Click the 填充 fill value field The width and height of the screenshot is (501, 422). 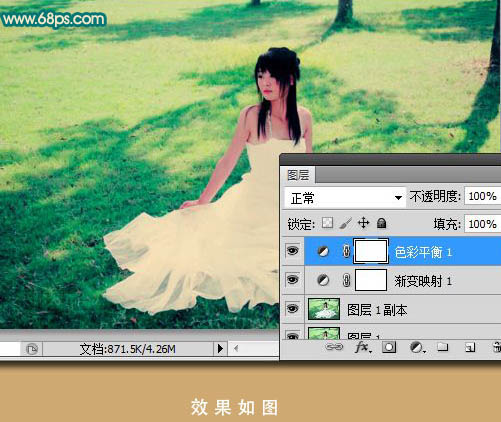(483, 224)
